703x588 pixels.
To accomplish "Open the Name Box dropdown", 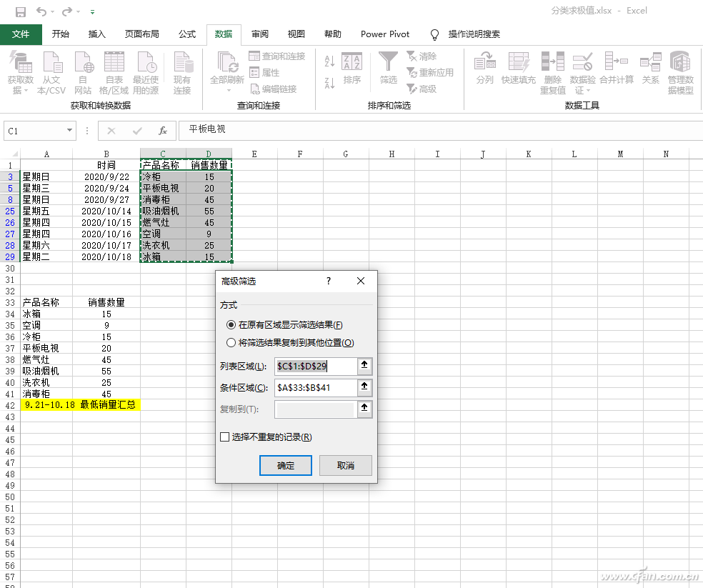I will click(69, 131).
